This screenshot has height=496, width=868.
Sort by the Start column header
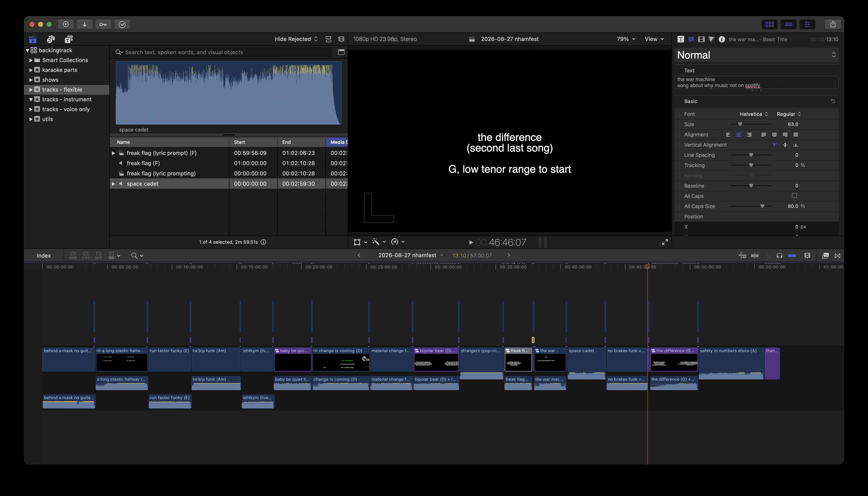coord(253,142)
